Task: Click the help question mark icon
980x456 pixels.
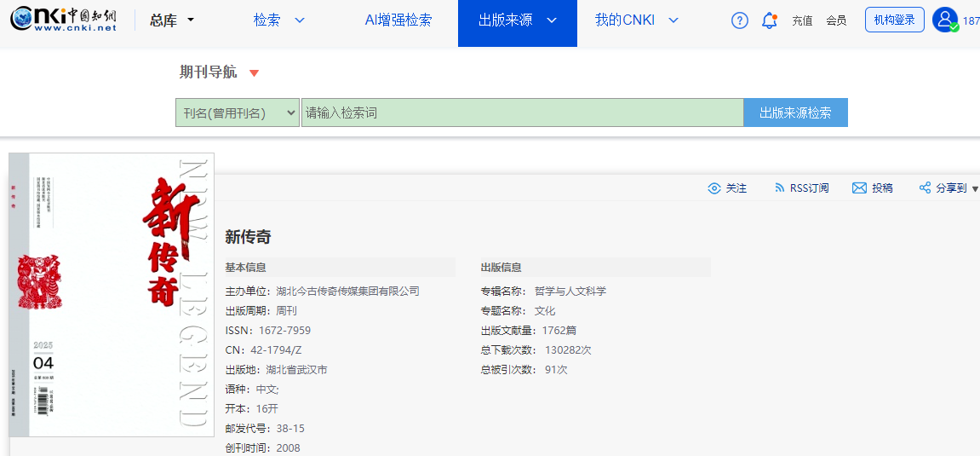Action: [x=739, y=20]
